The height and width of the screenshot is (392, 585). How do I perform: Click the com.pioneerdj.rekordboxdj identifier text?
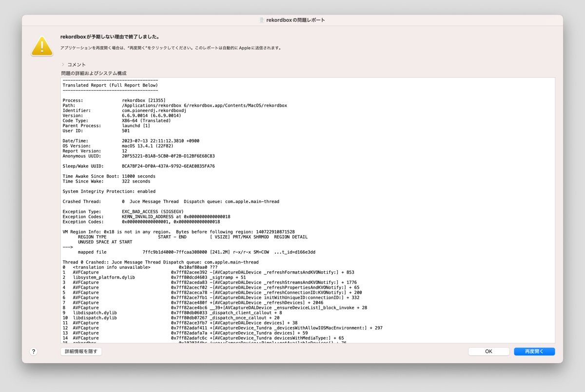tap(154, 111)
